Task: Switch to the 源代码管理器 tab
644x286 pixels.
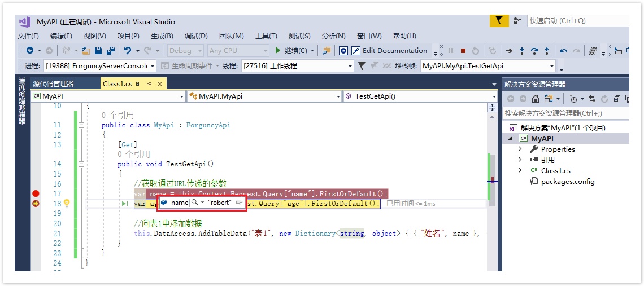Action: [54, 84]
